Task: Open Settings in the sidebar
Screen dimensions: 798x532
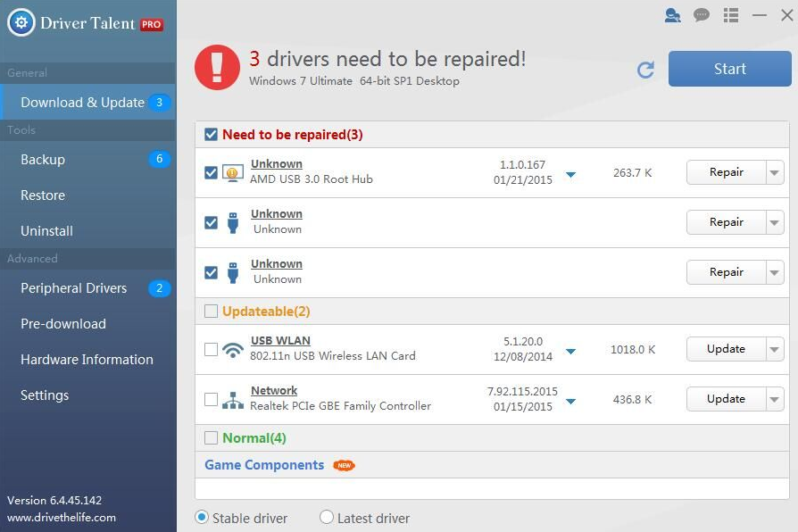Action: coord(88,395)
